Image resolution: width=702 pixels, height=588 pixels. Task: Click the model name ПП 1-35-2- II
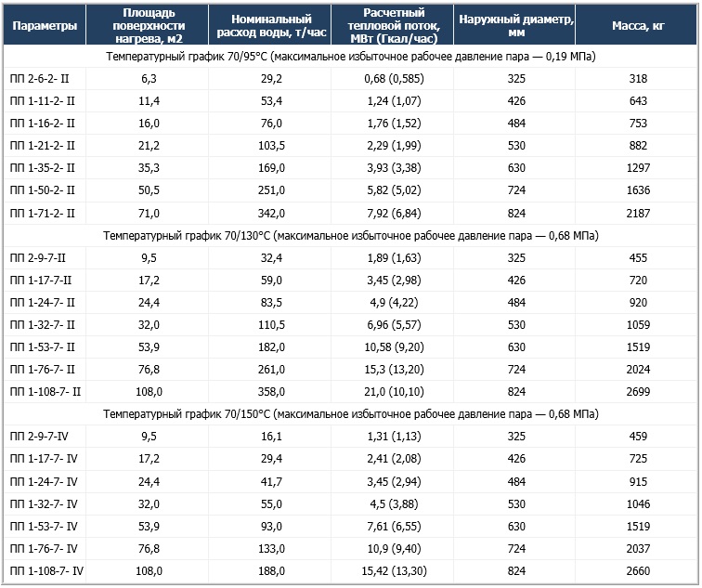pyautogui.click(x=42, y=168)
